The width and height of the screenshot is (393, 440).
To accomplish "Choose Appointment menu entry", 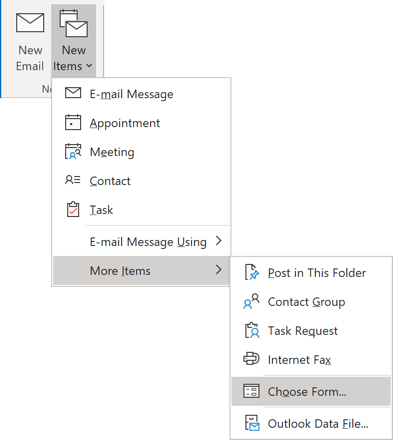I will click(x=141, y=123).
